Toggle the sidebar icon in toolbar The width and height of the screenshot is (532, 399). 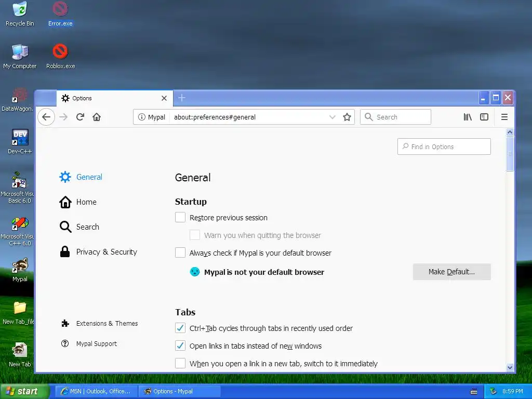[484, 117]
